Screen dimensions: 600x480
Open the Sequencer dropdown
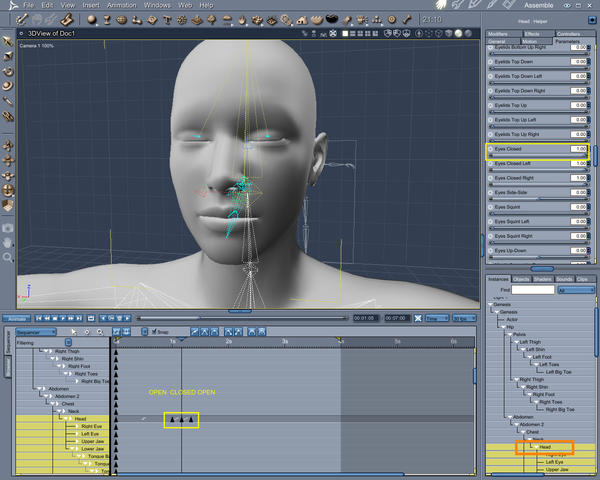point(37,331)
